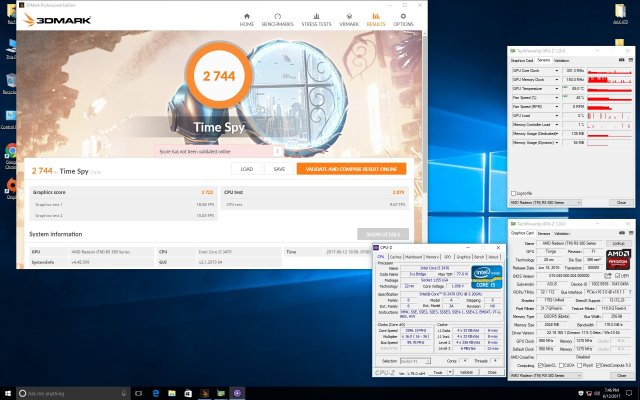Switch to GPU-Z via its taskbar icon
The image size is (640, 400).
click(x=221, y=393)
